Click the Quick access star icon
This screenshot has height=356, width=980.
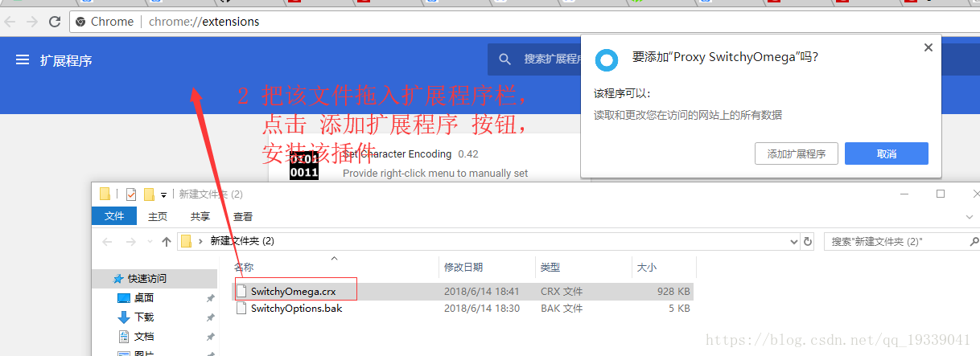point(118,279)
